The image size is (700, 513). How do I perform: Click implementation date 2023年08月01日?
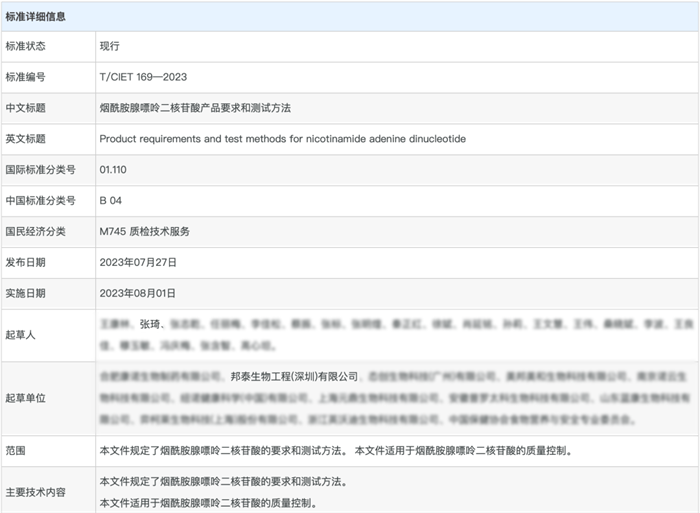(x=138, y=293)
